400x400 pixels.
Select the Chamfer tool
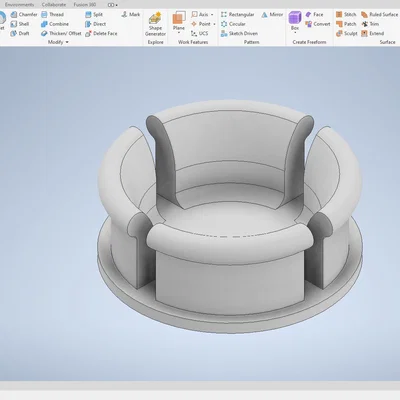coord(24,15)
